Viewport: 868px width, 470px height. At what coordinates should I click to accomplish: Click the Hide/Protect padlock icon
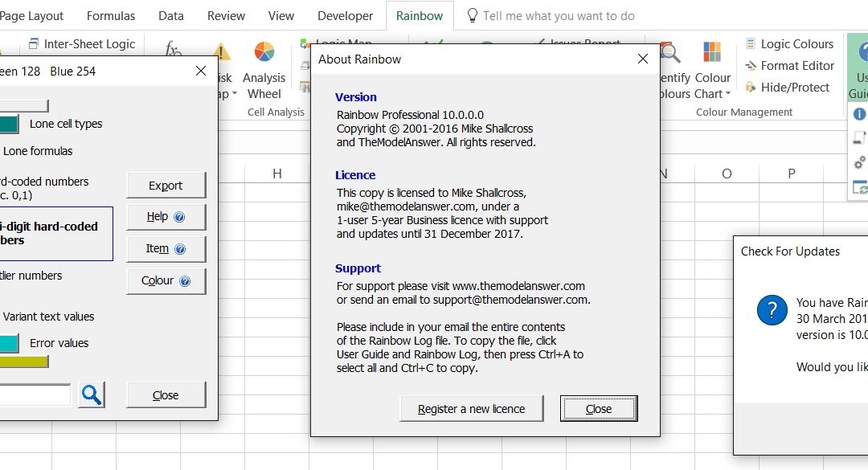[751, 87]
